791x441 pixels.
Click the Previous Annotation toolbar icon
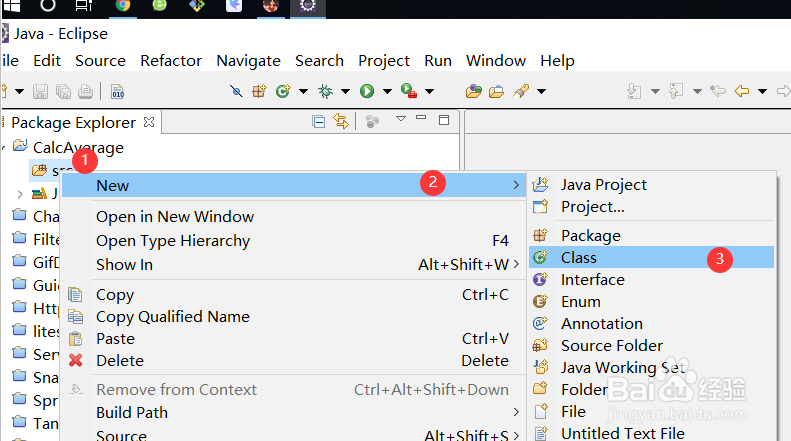pyautogui.click(x=676, y=91)
